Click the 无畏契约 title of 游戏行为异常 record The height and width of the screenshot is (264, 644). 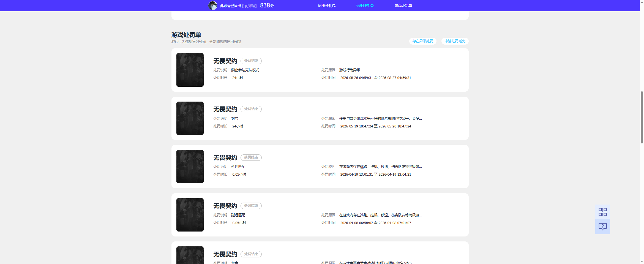(x=225, y=61)
